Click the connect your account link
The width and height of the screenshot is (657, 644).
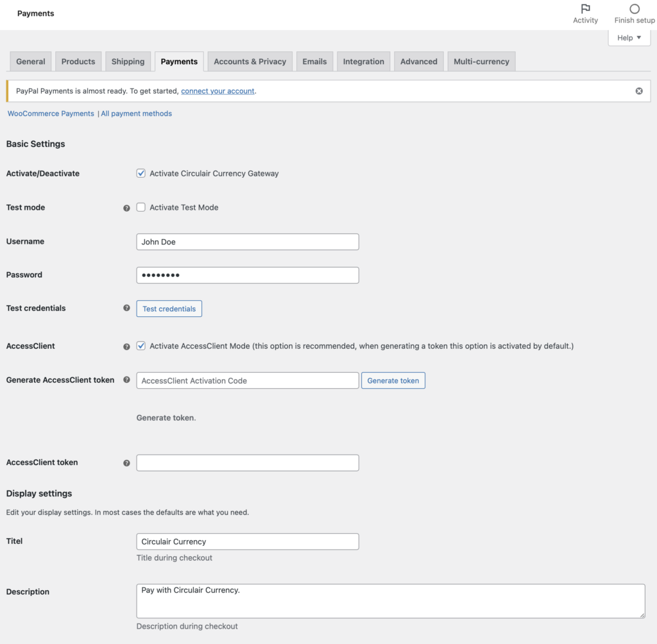(218, 90)
